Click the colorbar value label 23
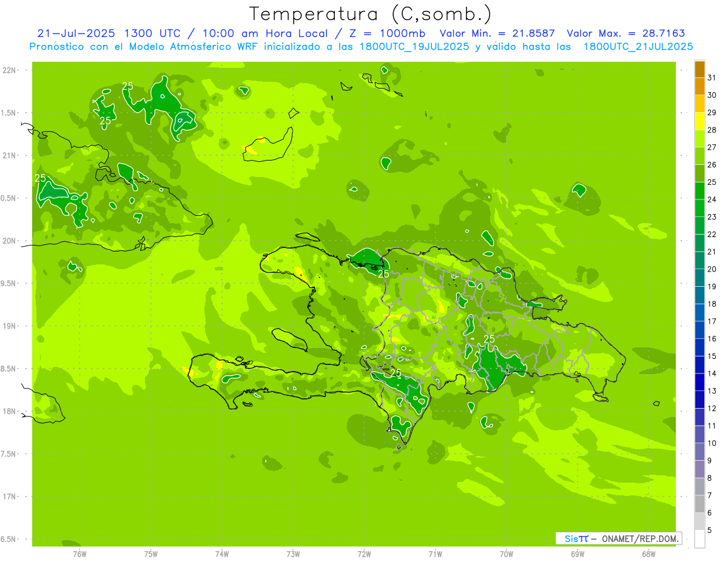The width and height of the screenshot is (728, 562). (712, 216)
